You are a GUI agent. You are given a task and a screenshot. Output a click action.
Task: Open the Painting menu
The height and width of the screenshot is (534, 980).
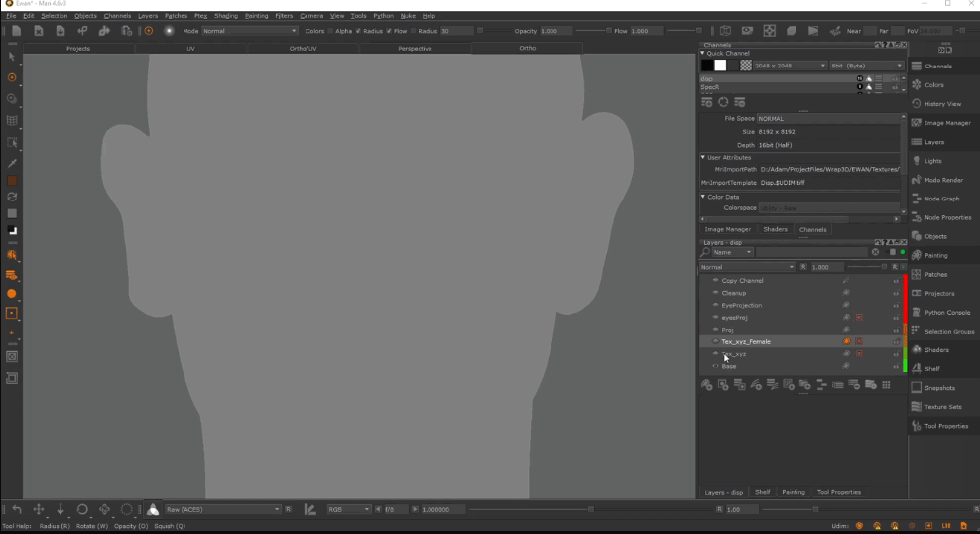(x=256, y=16)
